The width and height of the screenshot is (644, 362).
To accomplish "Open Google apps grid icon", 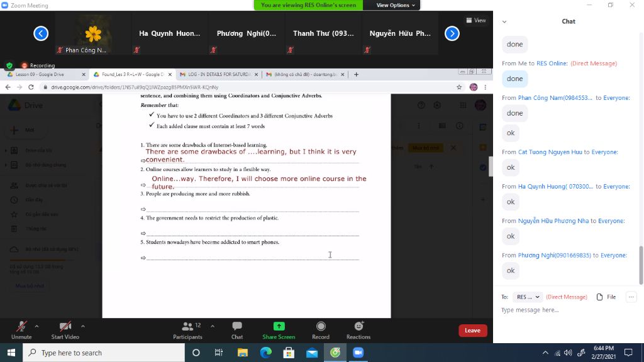I will (x=463, y=106).
